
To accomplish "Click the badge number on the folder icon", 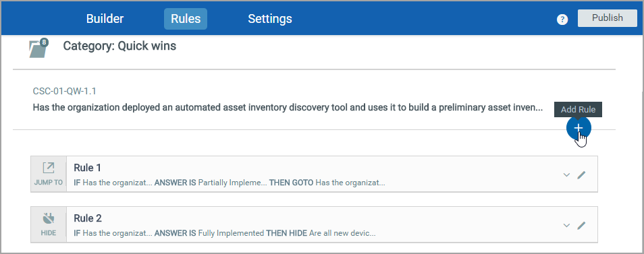I will tap(44, 42).
